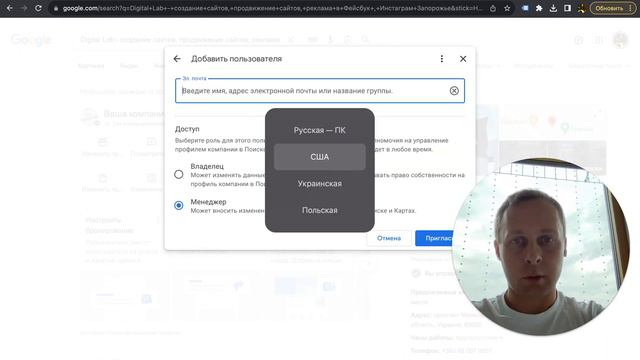This screenshot has height=360, width=640.
Task: Choose США keyboard layout
Action: coord(320,157)
